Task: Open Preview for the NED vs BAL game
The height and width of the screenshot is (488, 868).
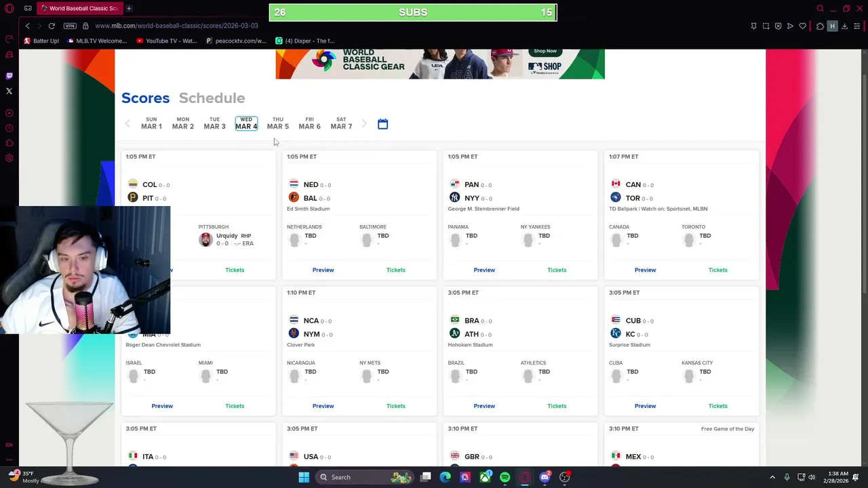Action: [x=323, y=270]
